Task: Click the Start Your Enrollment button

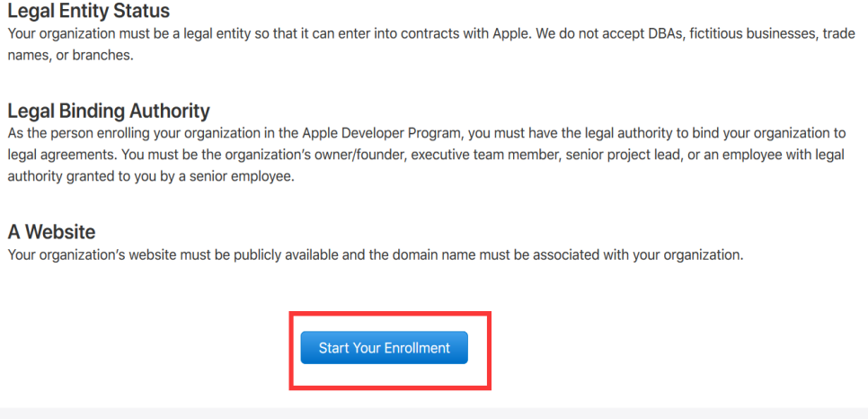Action: pos(385,347)
